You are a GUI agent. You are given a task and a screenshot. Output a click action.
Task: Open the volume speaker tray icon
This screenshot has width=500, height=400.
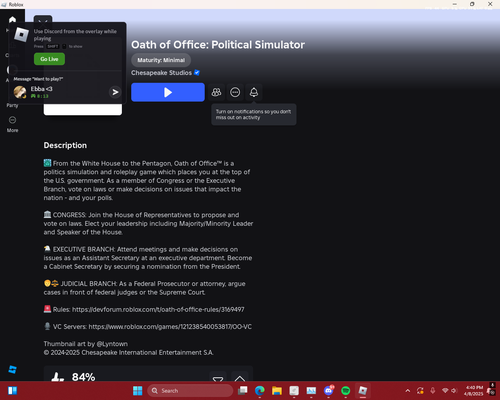(x=454, y=390)
